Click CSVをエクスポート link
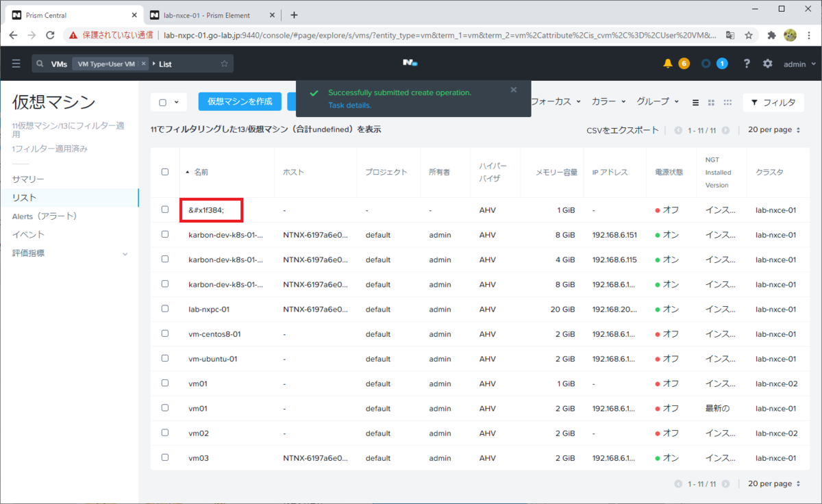Image resolution: width=822 pixels, height=504 pixels. point(622,130)
